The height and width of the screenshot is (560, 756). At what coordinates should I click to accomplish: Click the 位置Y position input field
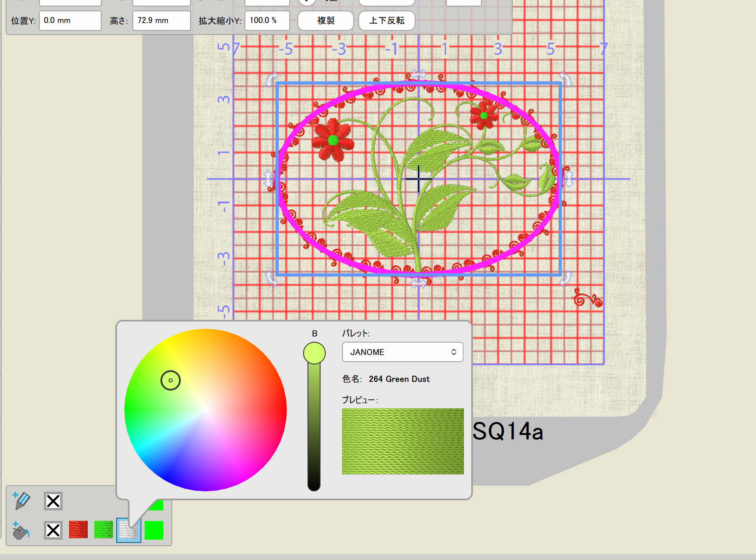click(70, 20)
